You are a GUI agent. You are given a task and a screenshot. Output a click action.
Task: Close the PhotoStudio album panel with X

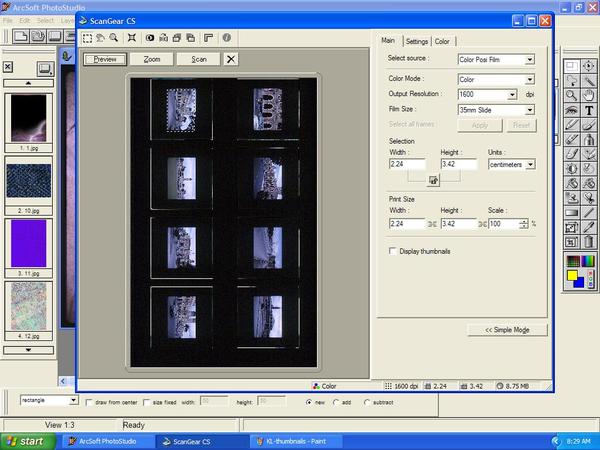point(8,67)
